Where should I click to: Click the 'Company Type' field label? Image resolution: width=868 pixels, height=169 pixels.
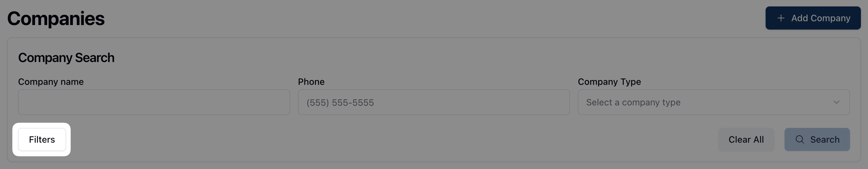609,82
